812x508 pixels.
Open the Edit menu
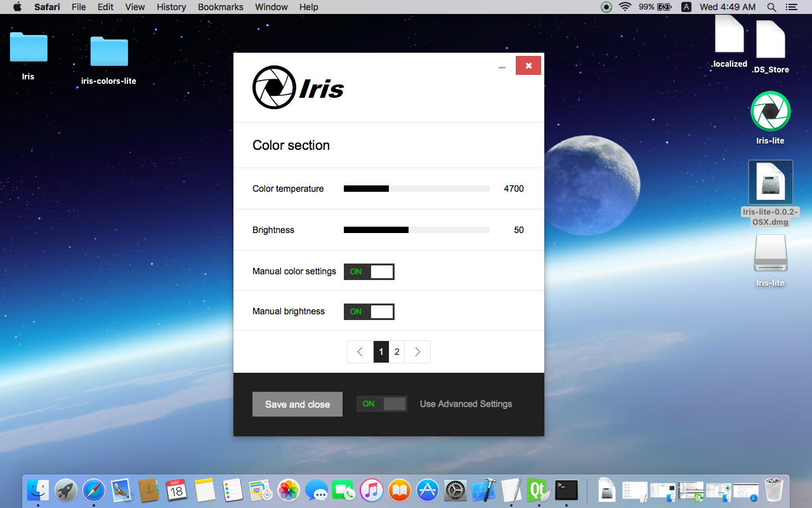tap(106, 7)
